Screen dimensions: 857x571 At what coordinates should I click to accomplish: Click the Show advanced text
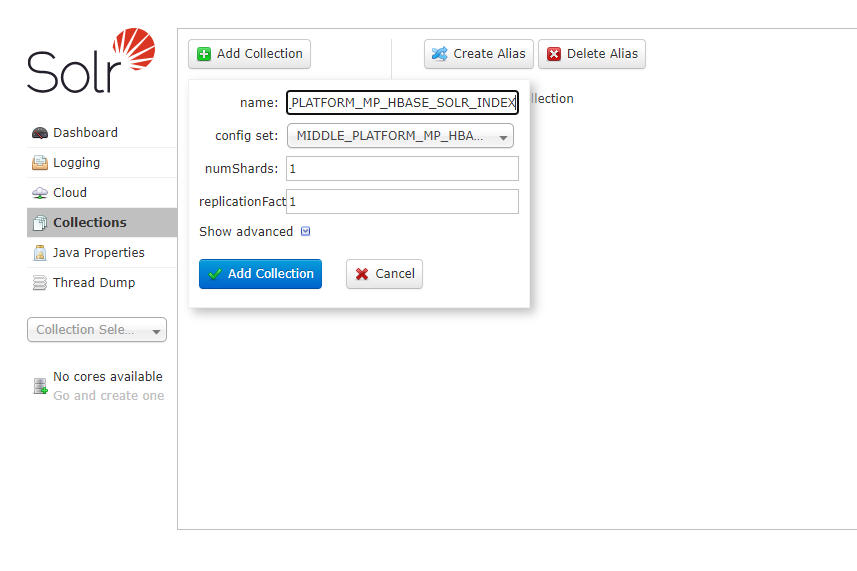point(246,232)
